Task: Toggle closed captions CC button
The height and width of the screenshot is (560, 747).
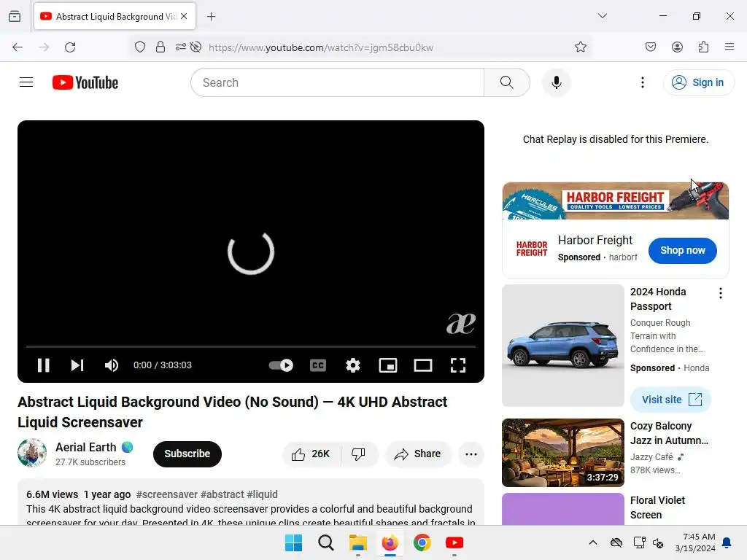Action: 318,365
